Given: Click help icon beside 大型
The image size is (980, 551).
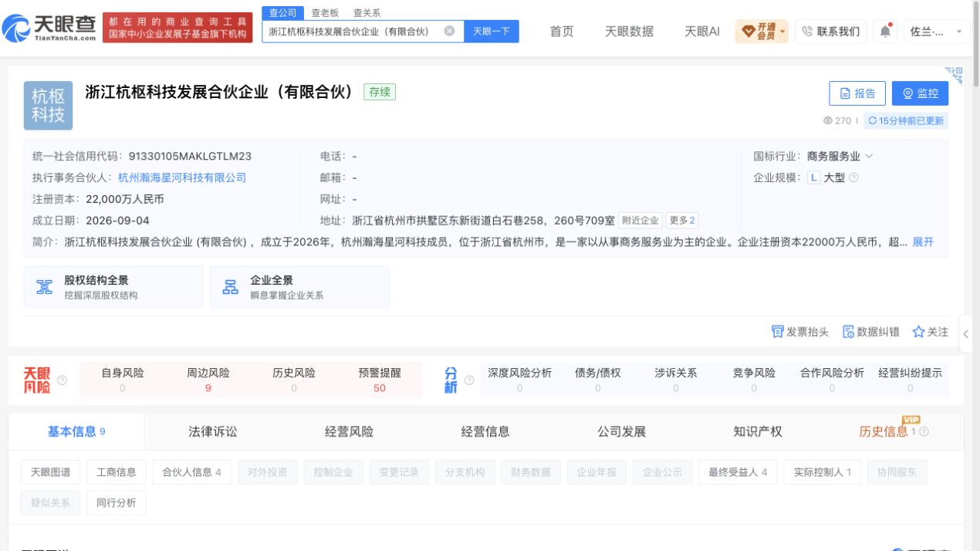Looking at the screenshot, I should (x=853, y=177).
